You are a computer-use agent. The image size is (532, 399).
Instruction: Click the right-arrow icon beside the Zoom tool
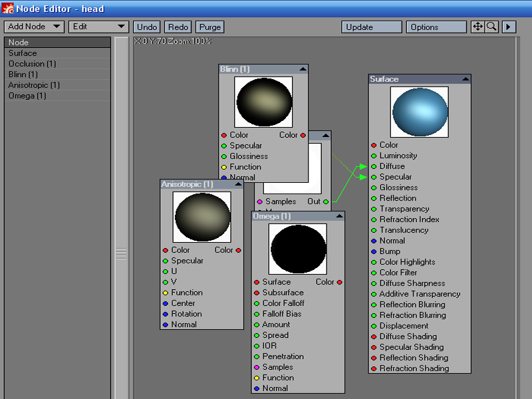tap(509, 27)
